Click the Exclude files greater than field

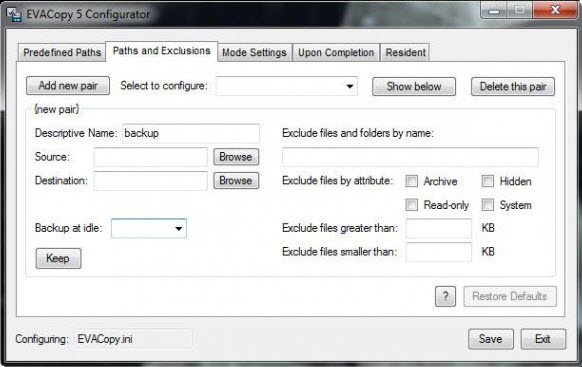point(439,228)
